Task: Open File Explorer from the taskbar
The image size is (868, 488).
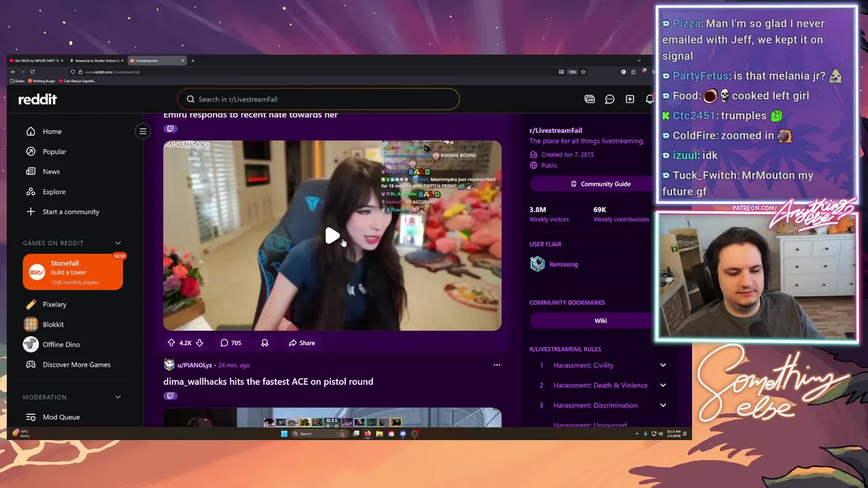Action: click(x=379, y=434)
